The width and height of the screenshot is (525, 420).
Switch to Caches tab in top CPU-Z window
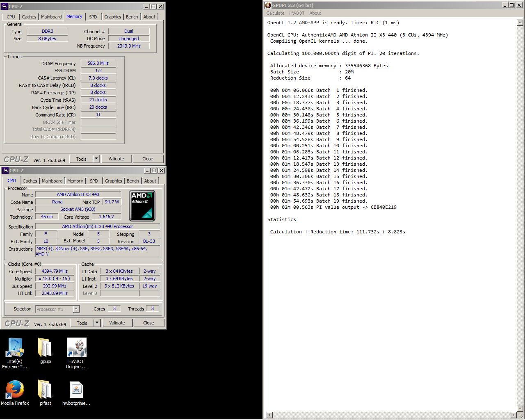29,17
